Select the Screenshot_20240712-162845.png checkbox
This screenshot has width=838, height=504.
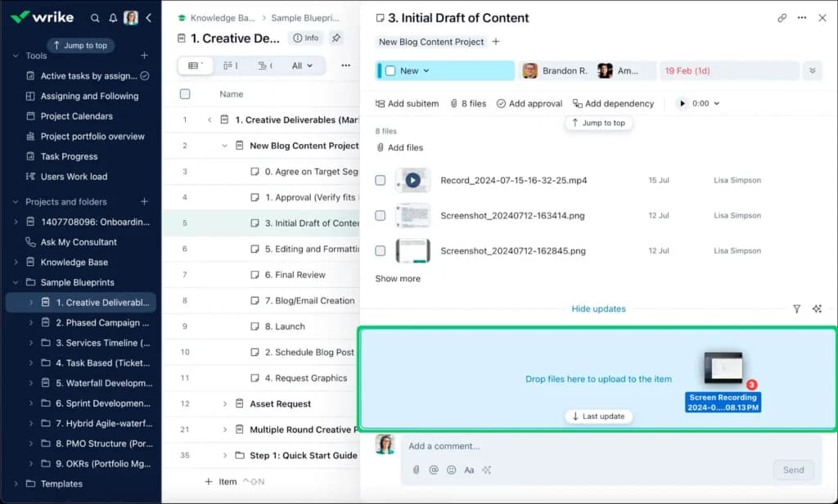tap(380, 250)
